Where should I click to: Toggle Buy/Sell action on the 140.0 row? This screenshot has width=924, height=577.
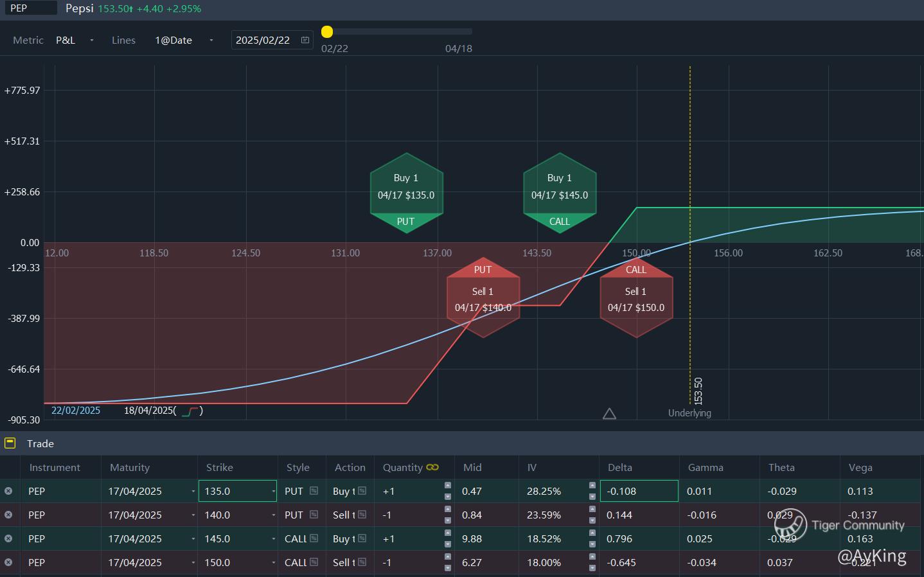point(362,515)
